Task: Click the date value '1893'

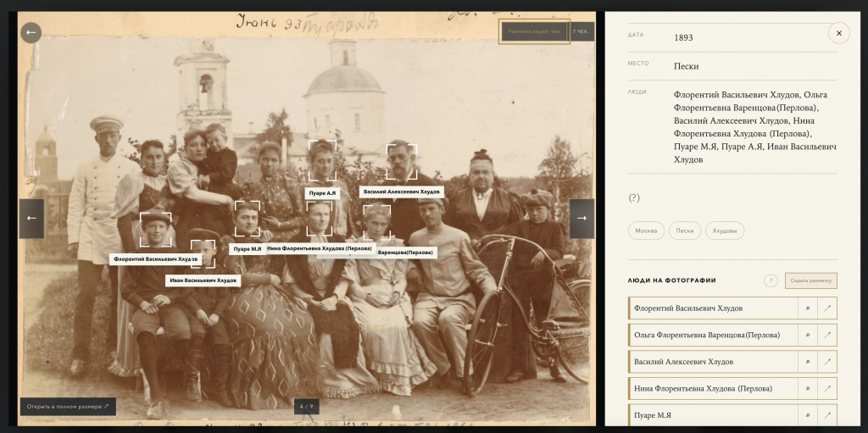Action: pos(683,37)
